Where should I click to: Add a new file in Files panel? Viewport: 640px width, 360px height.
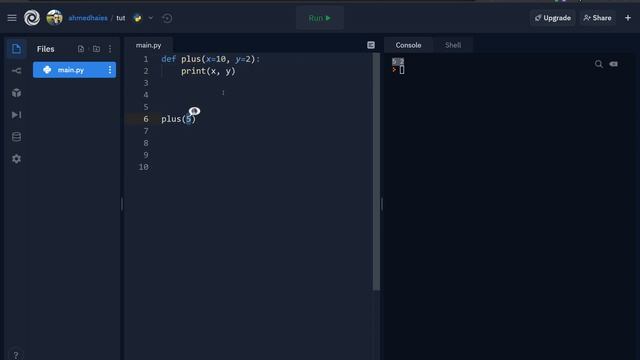click(x=81, y=49)
